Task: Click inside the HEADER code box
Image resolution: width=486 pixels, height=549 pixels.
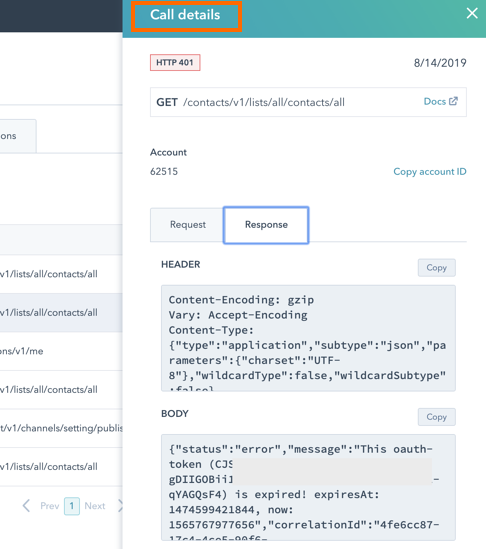Action: (308, 338)
